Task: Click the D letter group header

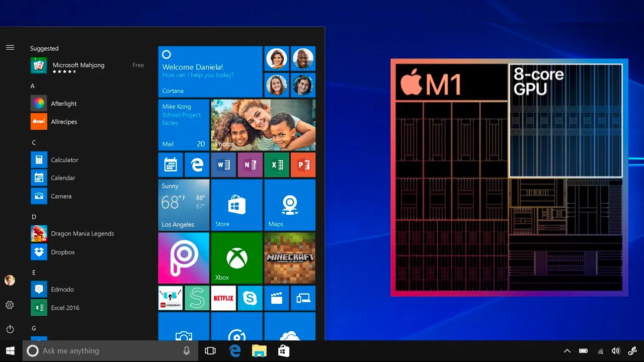Action: point(34,217)
